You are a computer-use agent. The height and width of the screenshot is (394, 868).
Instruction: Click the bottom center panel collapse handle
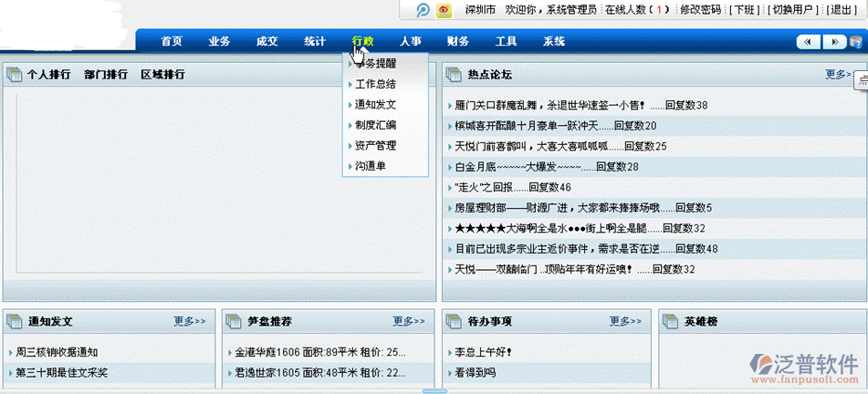pyautogui.click(x=434, y=390)
